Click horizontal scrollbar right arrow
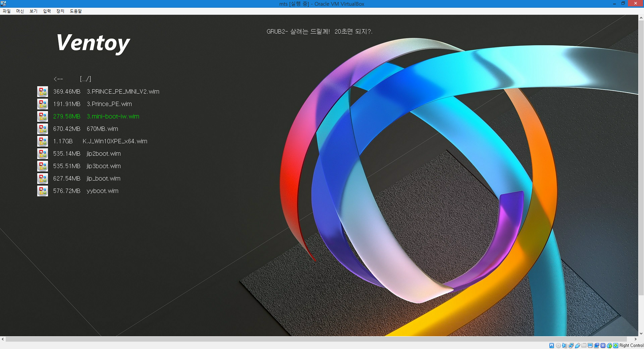644x349 pixels. (x=635, y=339)
